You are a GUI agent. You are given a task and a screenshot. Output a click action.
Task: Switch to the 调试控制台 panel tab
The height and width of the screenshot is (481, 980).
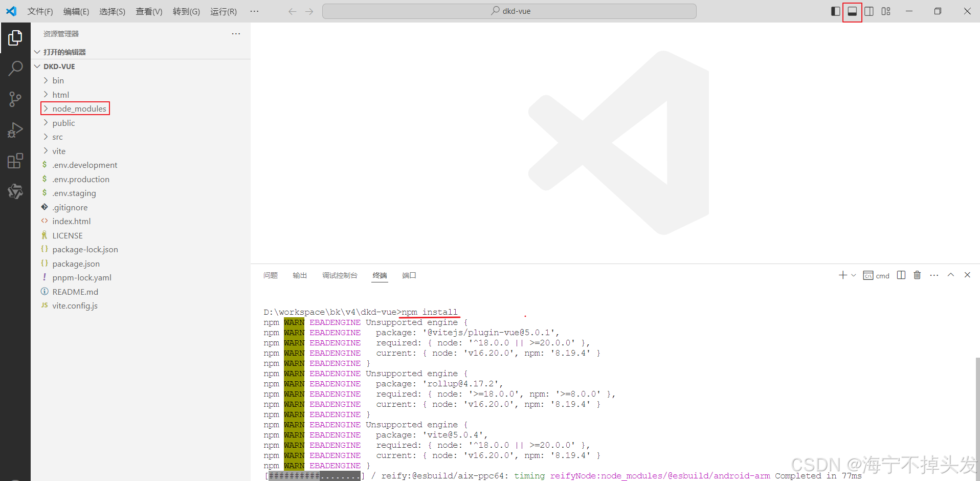click(340, 275)
